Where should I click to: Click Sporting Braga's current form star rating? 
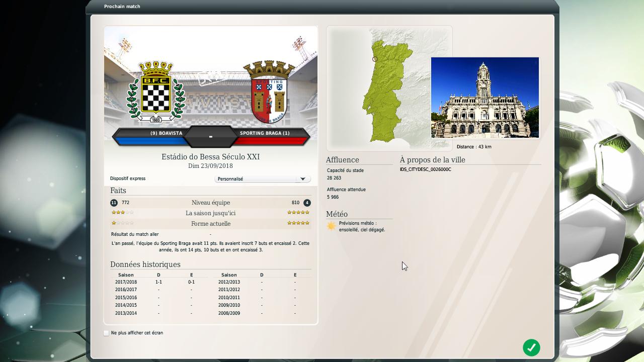tap(298, 223)
